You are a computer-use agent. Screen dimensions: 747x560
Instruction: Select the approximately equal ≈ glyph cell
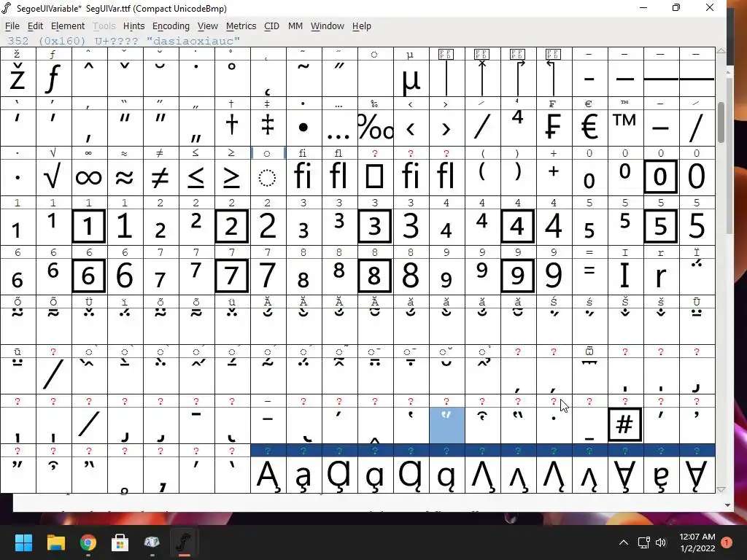(x=125, y=177)
